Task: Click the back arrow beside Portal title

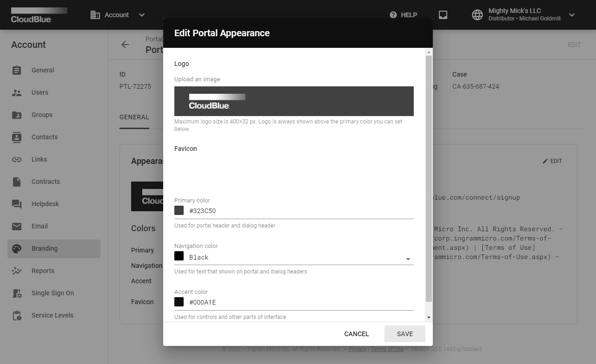Action: click(x=125, y=45)
